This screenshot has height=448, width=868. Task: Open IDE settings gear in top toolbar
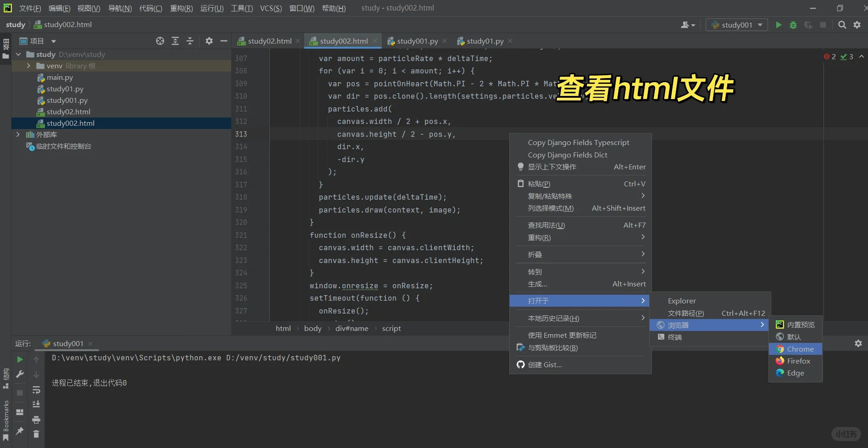pyautogui.click(x=857, y=25)
